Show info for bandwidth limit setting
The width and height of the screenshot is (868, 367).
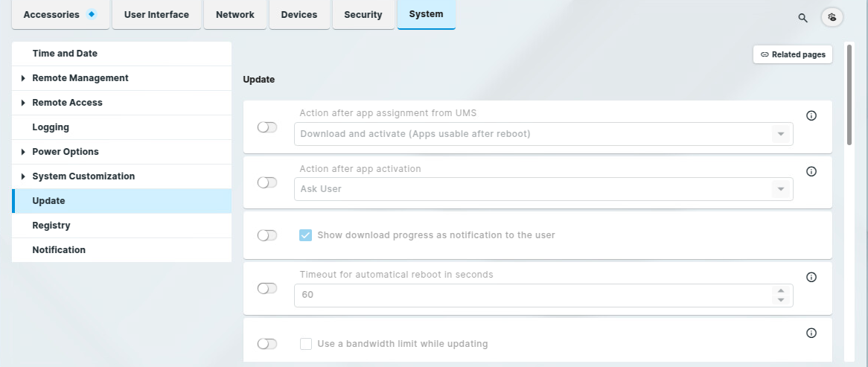click(x=811, y=333)
